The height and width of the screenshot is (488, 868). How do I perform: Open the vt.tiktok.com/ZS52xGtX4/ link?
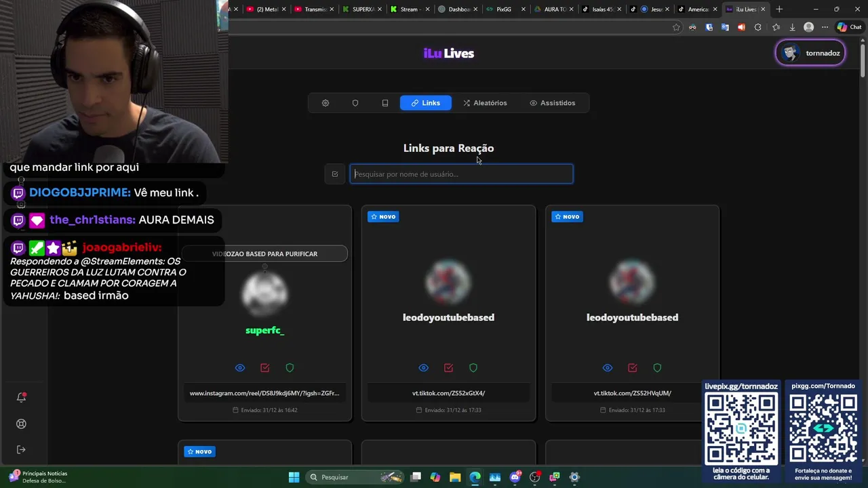[448, 393]
